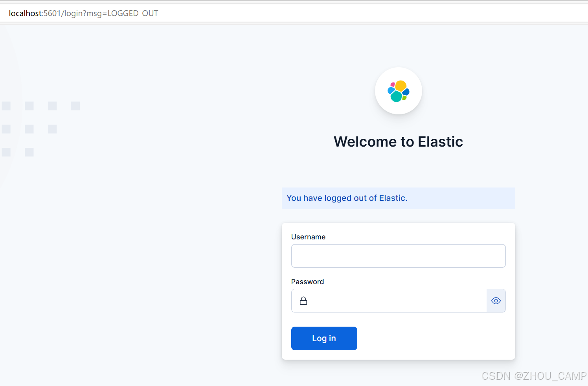Toggle password visibility with the eye control
The image size is (588, 386).
tap(496, 300)
